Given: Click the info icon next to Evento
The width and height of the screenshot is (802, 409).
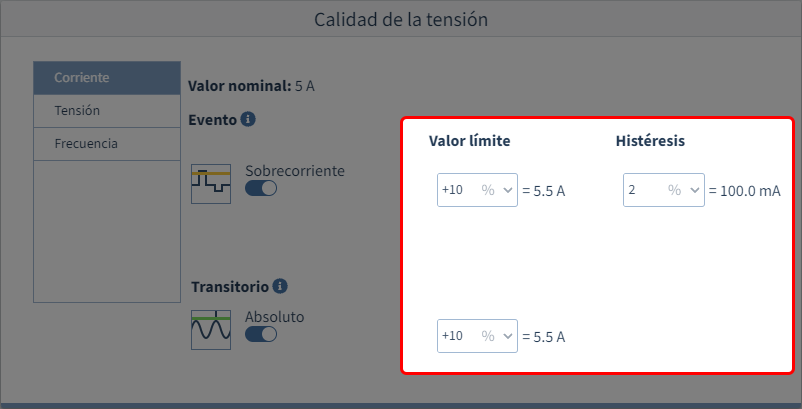Looking at the screenshot, I should coord(248,120).
